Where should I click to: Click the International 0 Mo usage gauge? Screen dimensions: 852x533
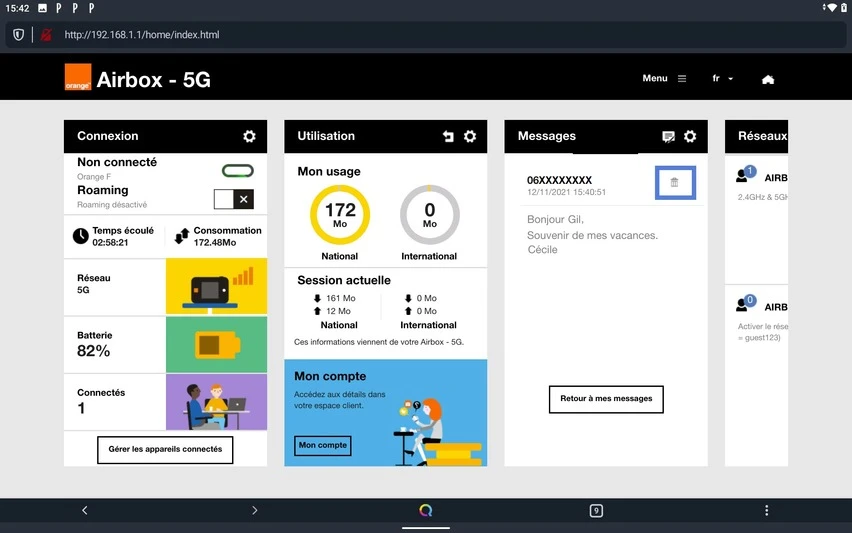coord(429,215)
